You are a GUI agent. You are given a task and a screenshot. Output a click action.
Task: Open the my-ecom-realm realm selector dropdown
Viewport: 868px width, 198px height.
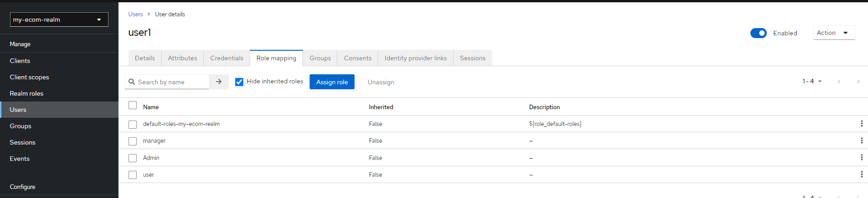[x=59, y=19]
